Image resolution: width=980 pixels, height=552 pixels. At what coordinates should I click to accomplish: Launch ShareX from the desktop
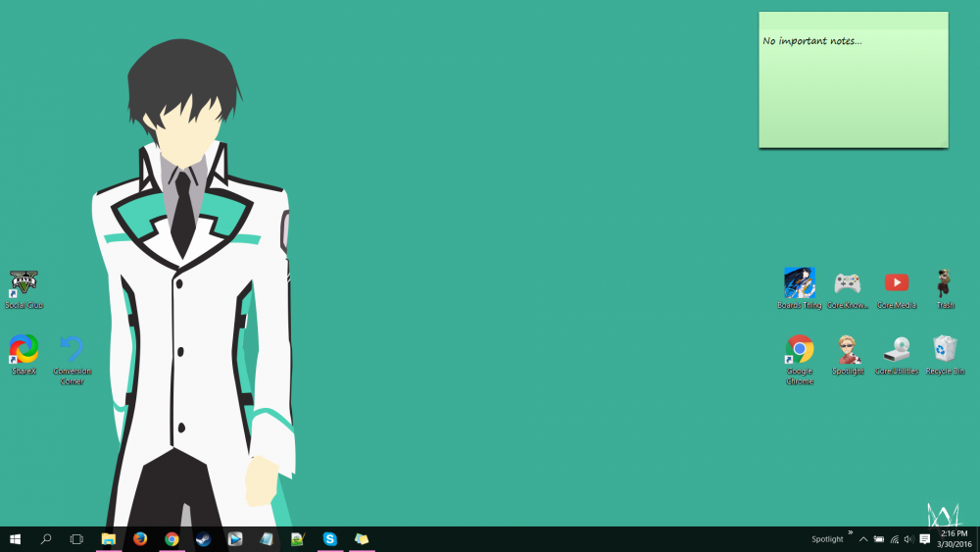click(24, 349)
